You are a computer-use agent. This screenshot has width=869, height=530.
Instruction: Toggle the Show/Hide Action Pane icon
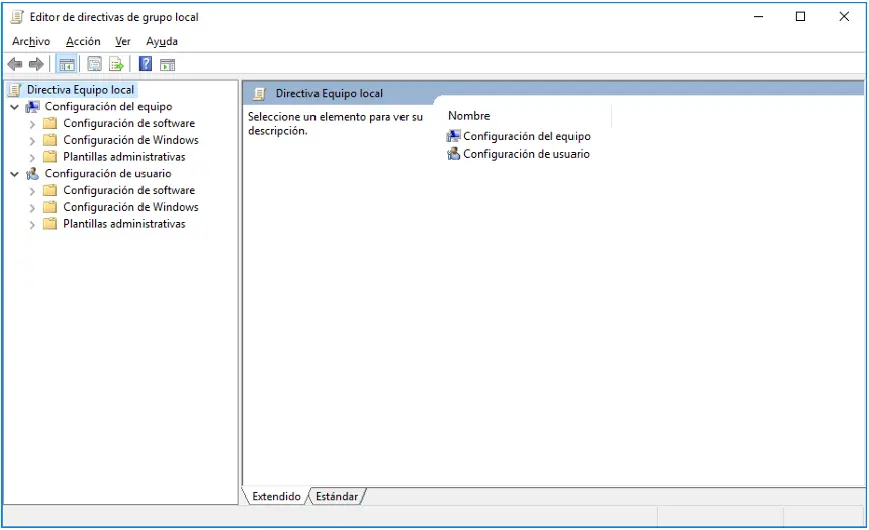[x=167, y=64]
